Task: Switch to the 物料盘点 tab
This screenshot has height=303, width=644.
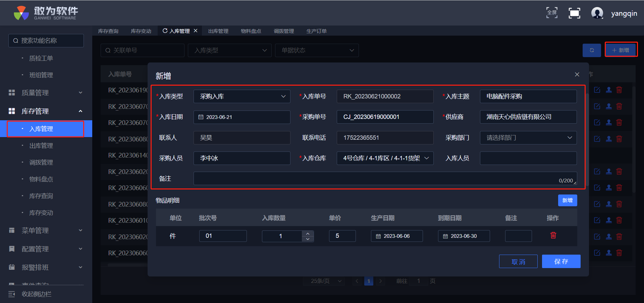Action: point(251,31)
